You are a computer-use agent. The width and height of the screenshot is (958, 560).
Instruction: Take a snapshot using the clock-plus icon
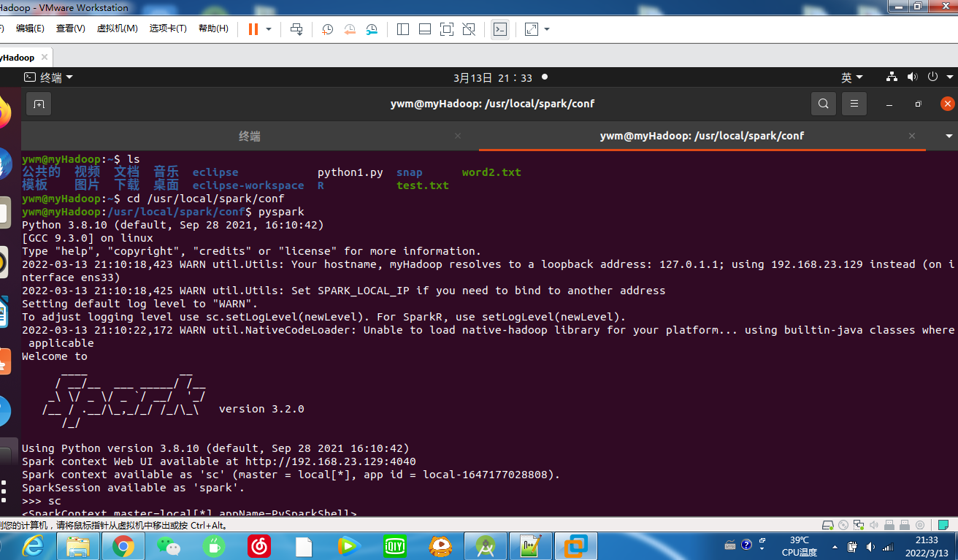click(327, 29)
